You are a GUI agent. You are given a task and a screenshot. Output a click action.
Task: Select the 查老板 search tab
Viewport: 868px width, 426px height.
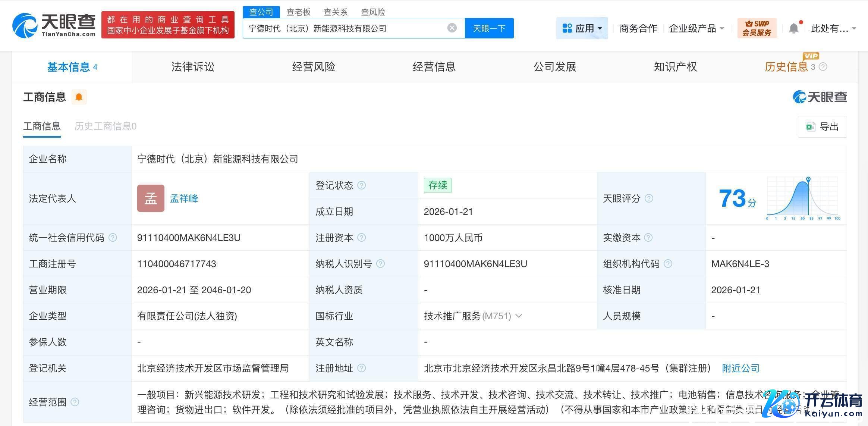[298, 12]
